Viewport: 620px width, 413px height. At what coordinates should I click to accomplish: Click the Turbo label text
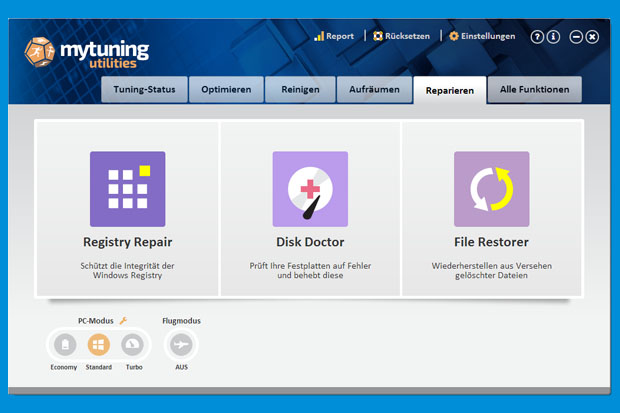point(134,367)
